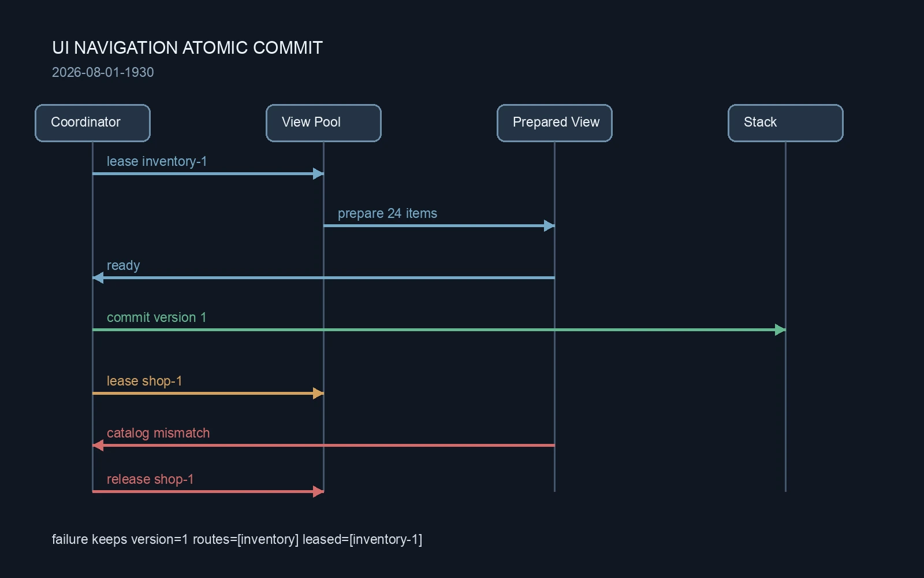Click the ready arrowhead at Coordinator
924x578 pixels.
[98, 278]
